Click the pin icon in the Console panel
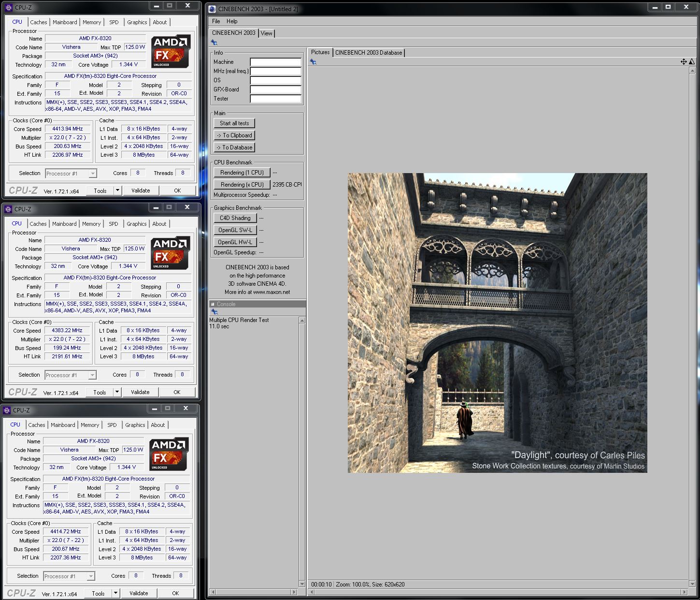The width and height of the screenshot is (700, 600). click(x=214, y=312)
